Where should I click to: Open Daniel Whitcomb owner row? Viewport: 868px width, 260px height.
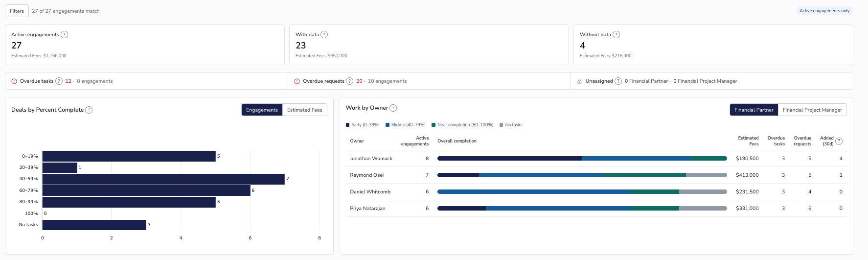coord(596,192)
